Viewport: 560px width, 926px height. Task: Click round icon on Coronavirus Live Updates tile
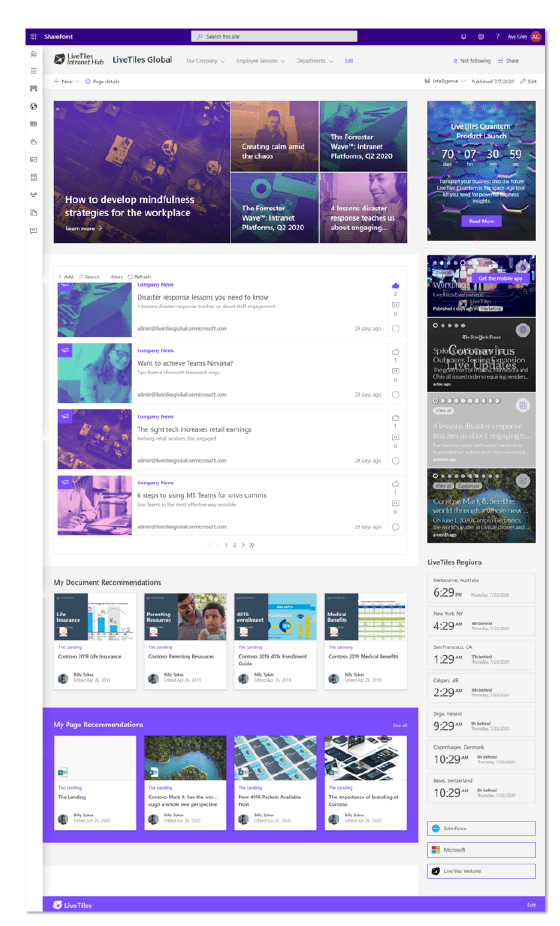522,330
